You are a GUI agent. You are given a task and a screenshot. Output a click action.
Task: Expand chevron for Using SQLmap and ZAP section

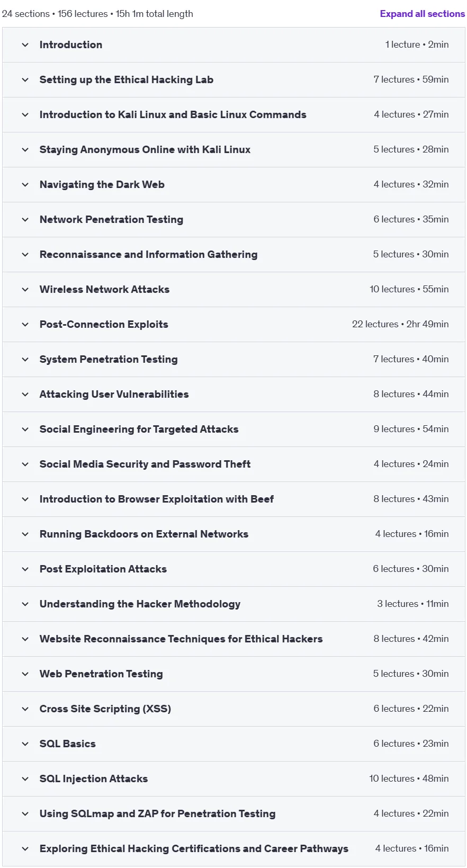pos(25,814)
